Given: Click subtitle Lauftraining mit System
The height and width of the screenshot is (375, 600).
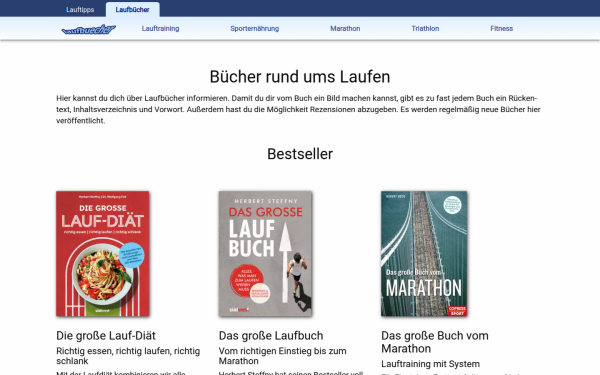Looking at the screenshot, I should pyautogui.click(x=430, y=364).
